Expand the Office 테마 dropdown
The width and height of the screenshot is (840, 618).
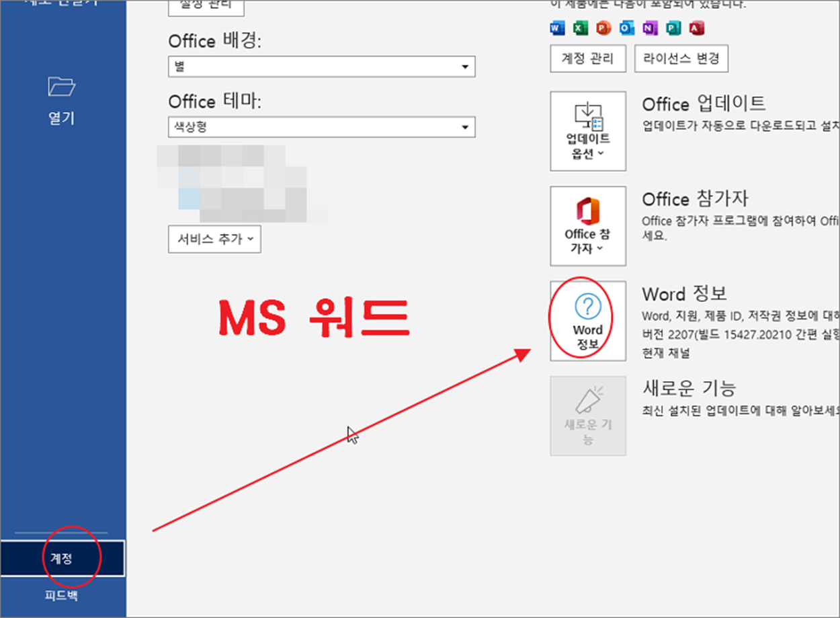[321, 127]
